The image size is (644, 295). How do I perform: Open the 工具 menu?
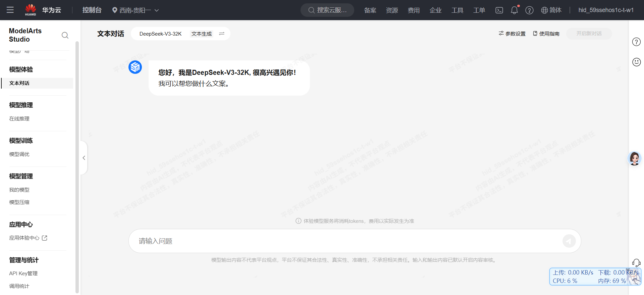coord(457,10)
